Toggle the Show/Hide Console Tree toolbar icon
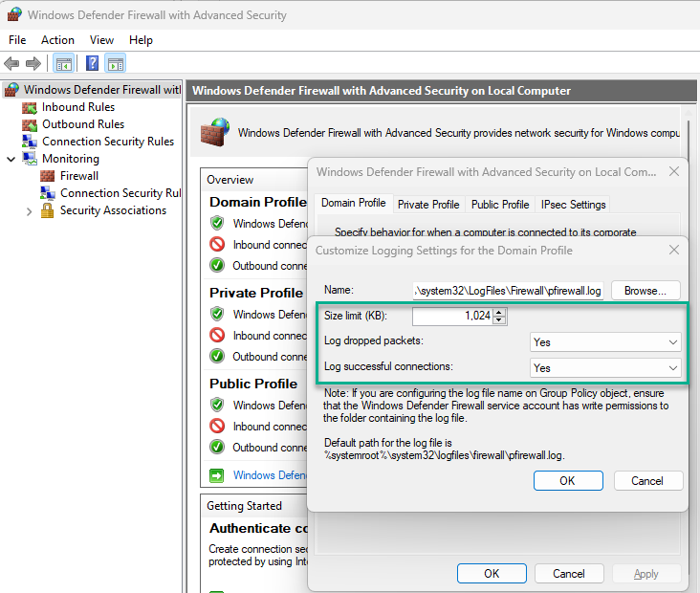Screen dimensions: 700x593 click(x=63, y=64)
